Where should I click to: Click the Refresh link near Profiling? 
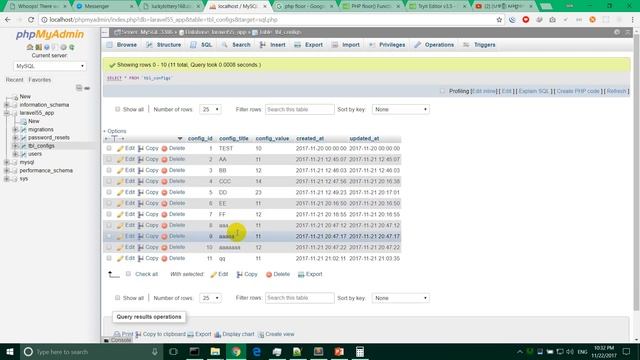[x=616, y=91]
